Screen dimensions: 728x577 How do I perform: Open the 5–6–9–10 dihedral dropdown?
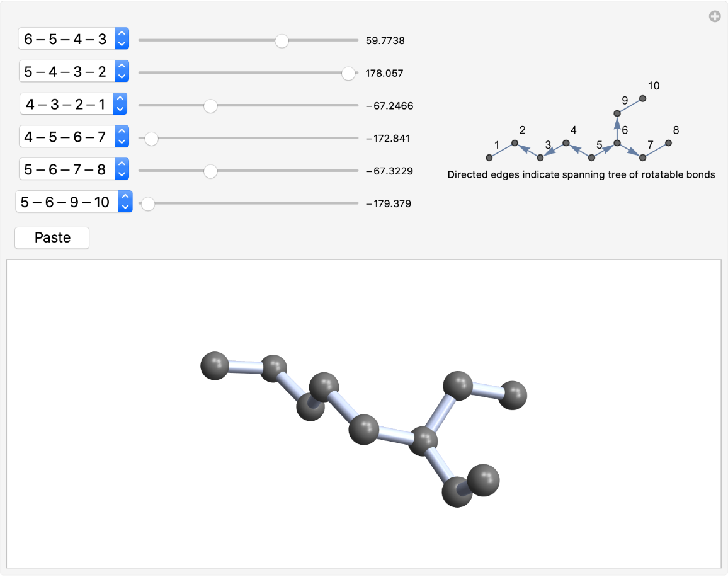[x=74, y=202]
